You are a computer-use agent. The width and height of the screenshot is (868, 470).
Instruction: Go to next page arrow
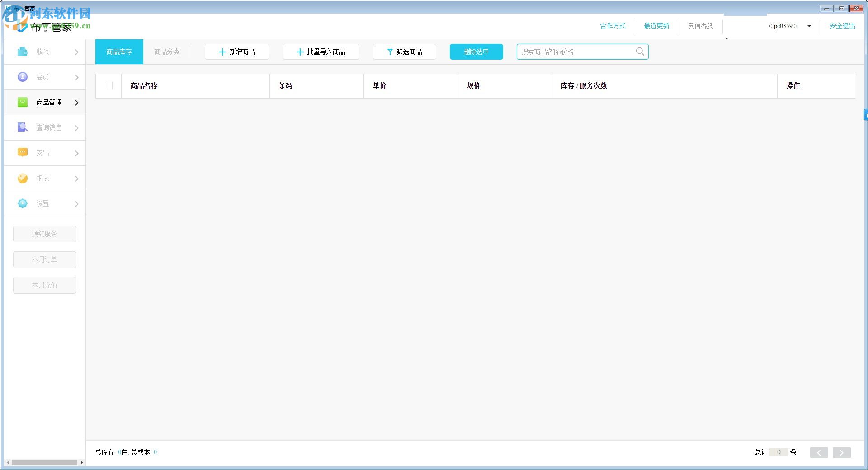[841, 452]
